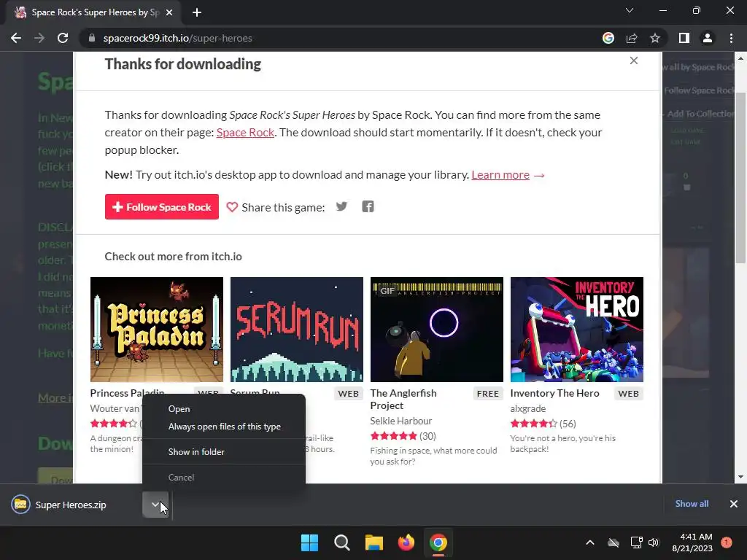The width and height of the screenshot is (747, 560).
Task: Click the heart icon beside Share this game
Action: 232,207
